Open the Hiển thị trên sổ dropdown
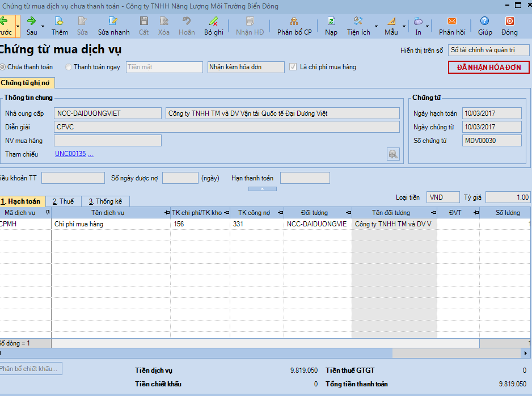The height and width of the screenshot is (396, 532). pyautogui.click(x=488, y=50)
